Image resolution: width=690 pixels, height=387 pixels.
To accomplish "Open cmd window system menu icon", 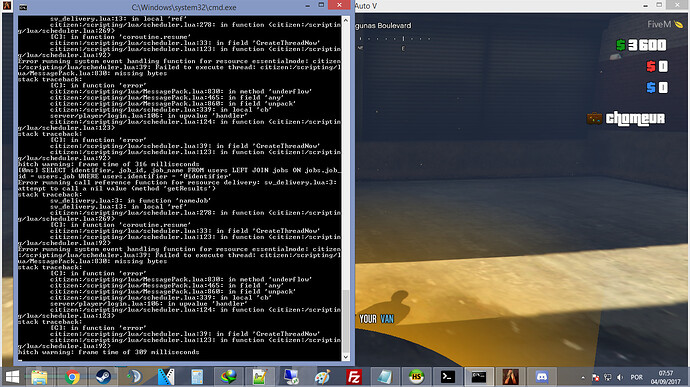I will point(23,7).
